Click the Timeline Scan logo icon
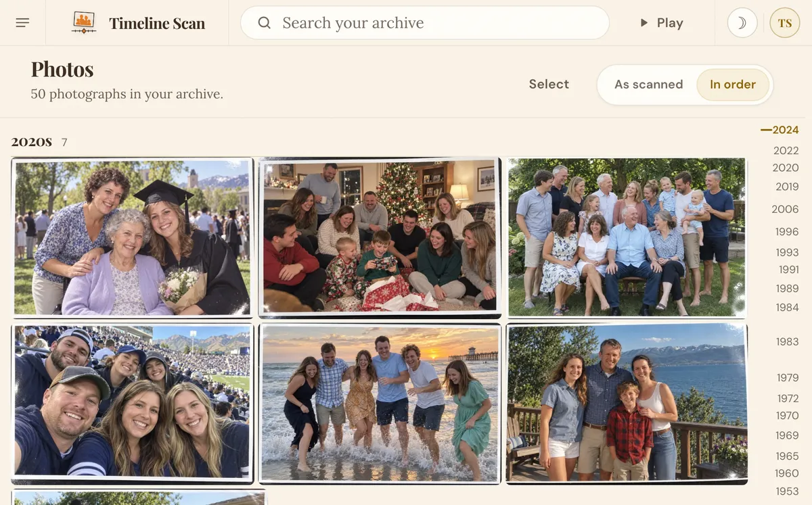Image resolution: width=812 pixels, height=505 pixels. coord(84,23)
